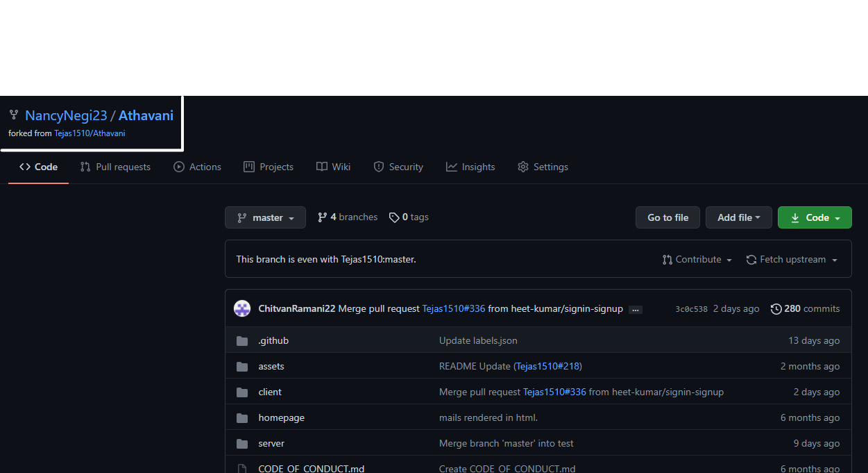
Task: Click the 9 days ago timestamp for server
Action: click(817, 443)
